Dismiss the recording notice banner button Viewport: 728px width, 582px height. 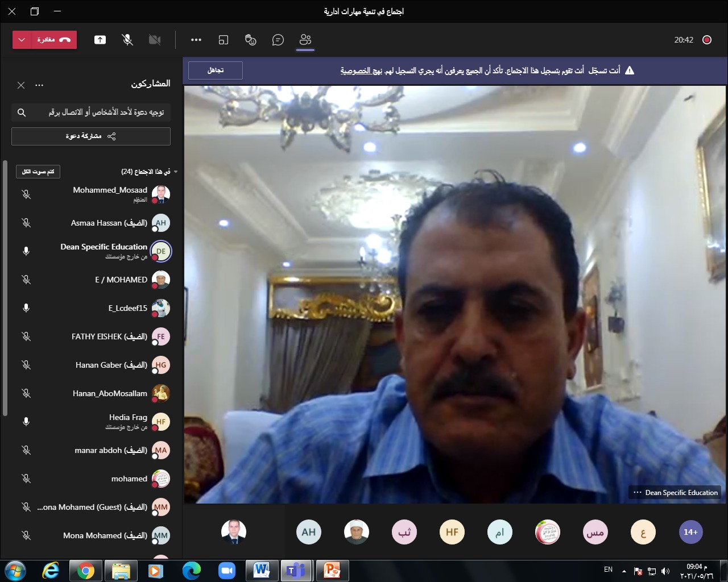[216, 70]
